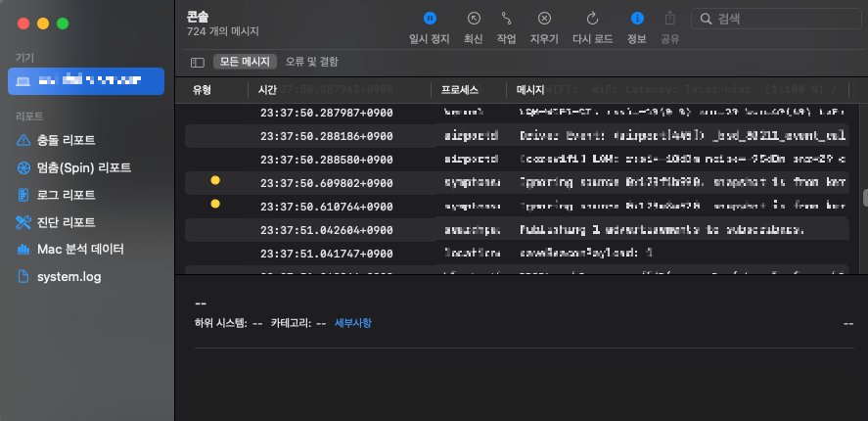This screenshot has width=868, height=421.
Task: Select log row at 23:37:51.041747+0900
Action: coord(517,254)
